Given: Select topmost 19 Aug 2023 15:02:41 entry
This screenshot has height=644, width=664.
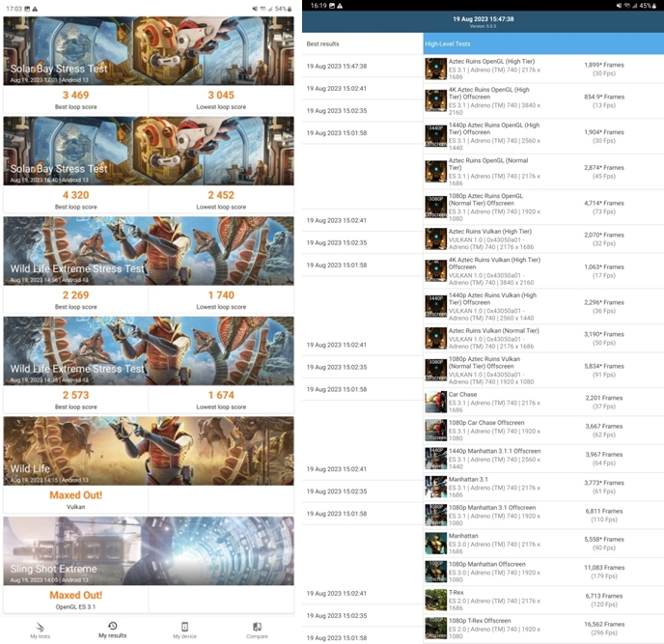Looking at the screenshot, I should [x=363, y=89].
